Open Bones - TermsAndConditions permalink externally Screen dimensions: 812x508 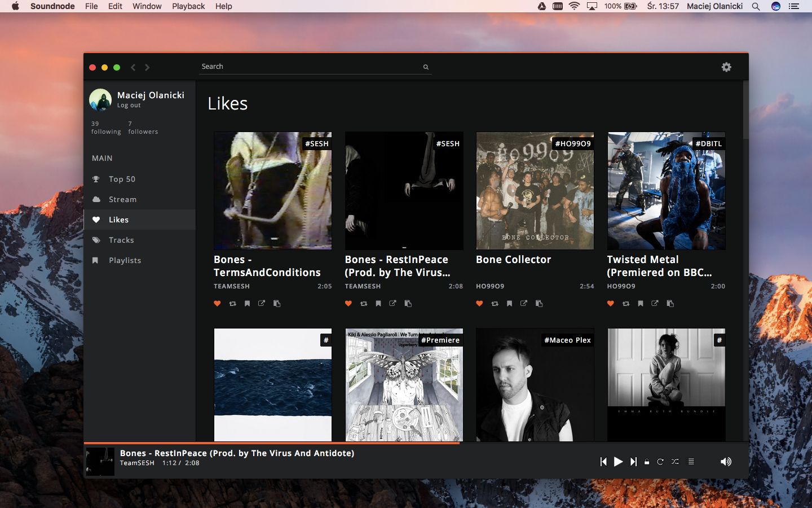262,304
